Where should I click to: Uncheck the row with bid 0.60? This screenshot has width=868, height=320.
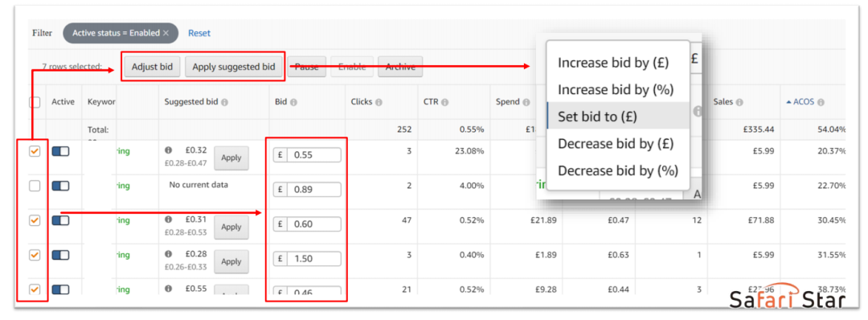click(35, 220)
